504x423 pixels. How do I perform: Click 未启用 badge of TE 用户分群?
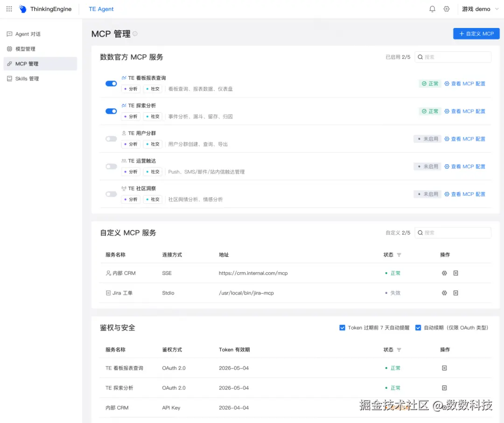(x=427, y=139)
